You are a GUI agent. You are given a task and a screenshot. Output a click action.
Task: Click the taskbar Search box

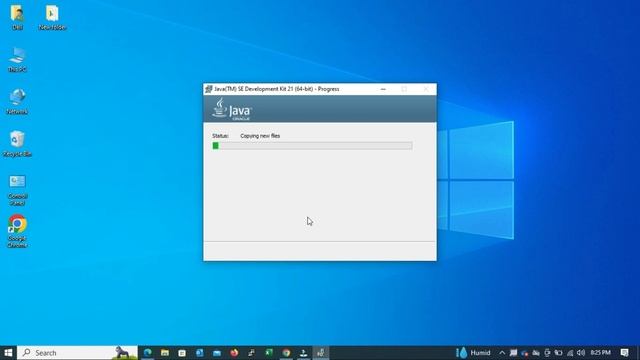tap(77, 353)
